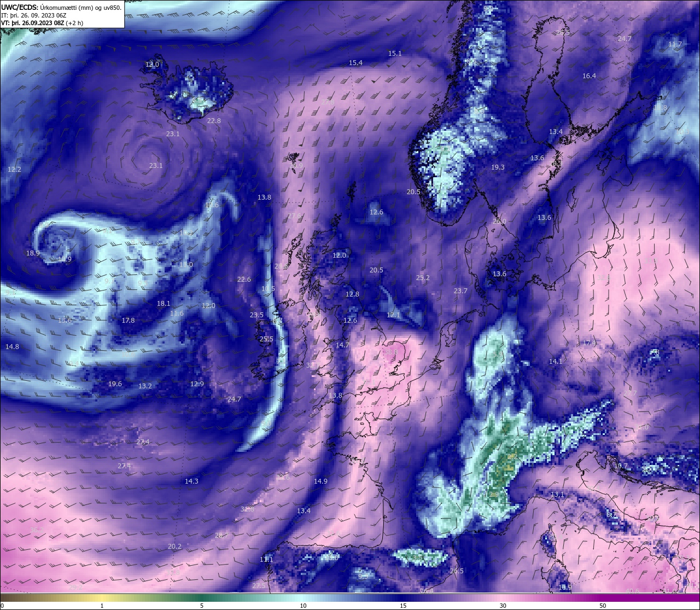The height and width of the screenshot is (610, 700).
Task: Click the 27.5 value on the map
Action: [259, 586]
